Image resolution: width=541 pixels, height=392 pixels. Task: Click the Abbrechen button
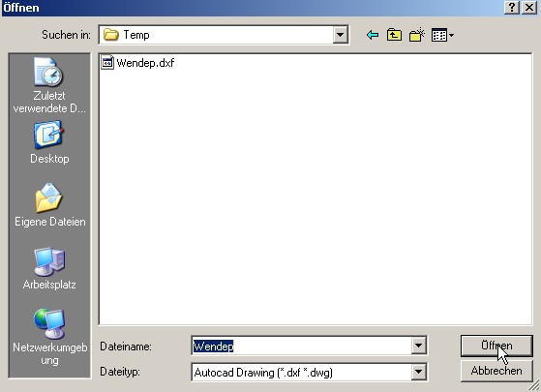tap(496, 371)
